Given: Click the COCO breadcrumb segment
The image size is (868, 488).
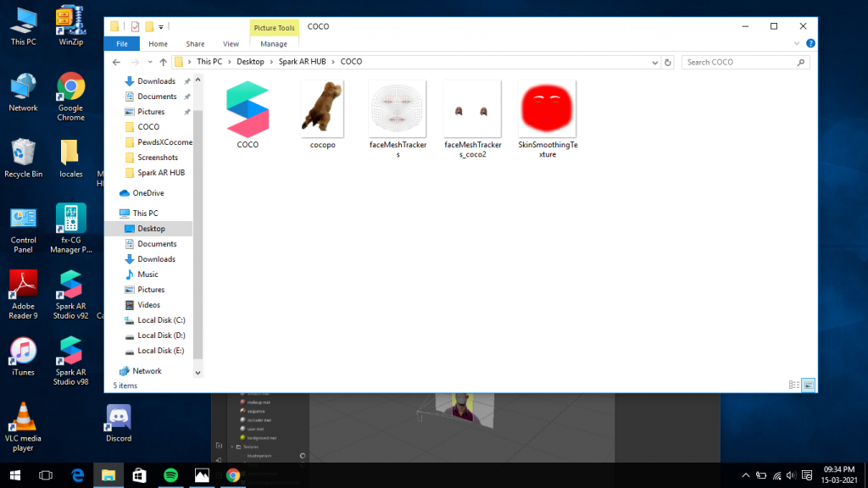Looking at the screenshot, I should [351, 61].
